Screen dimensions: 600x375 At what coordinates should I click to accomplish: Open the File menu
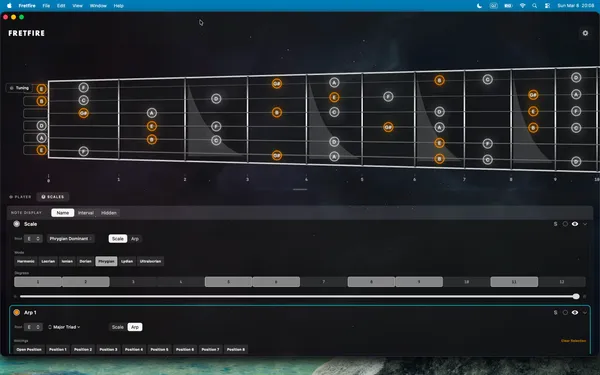point(46,6)
